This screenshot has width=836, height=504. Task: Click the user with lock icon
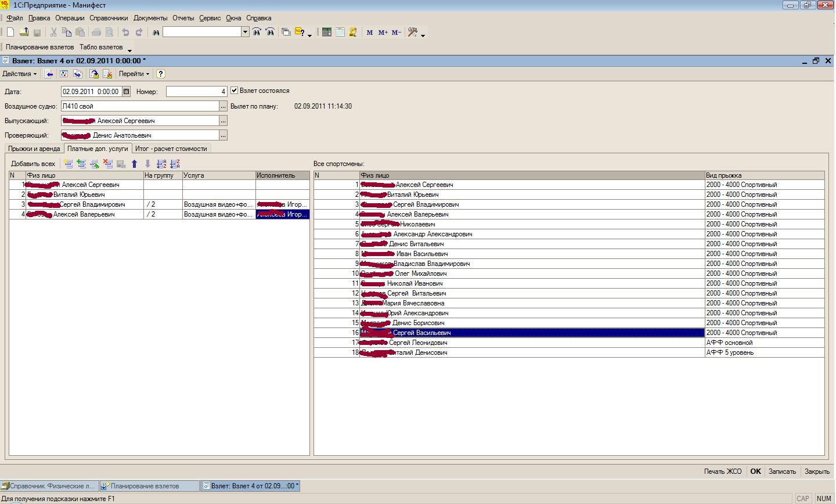point(353,33)
